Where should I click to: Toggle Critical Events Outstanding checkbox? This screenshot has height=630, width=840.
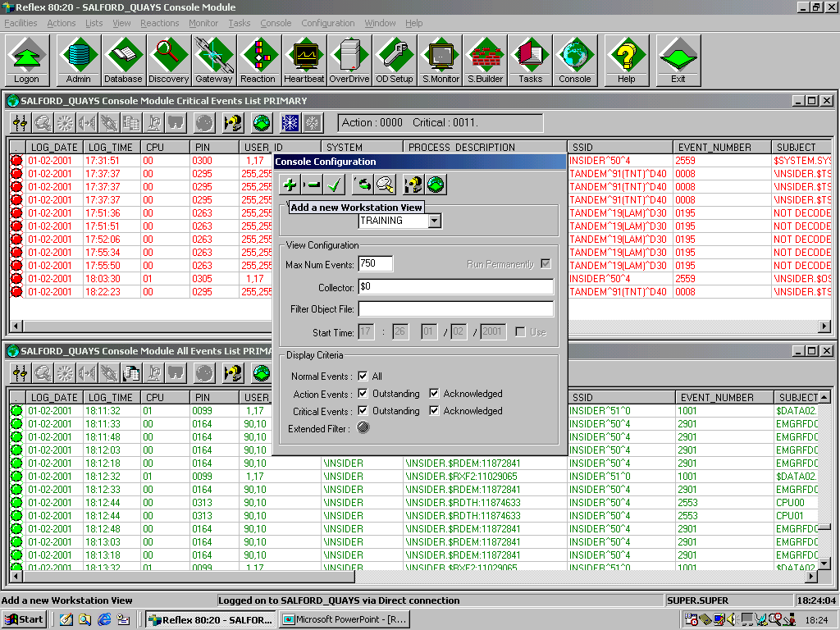363,411
